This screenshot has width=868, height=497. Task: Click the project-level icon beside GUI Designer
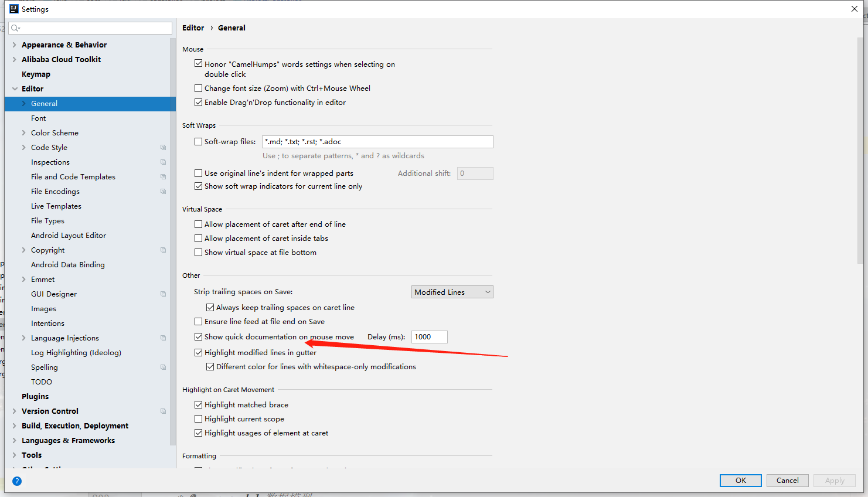(163, 294)
